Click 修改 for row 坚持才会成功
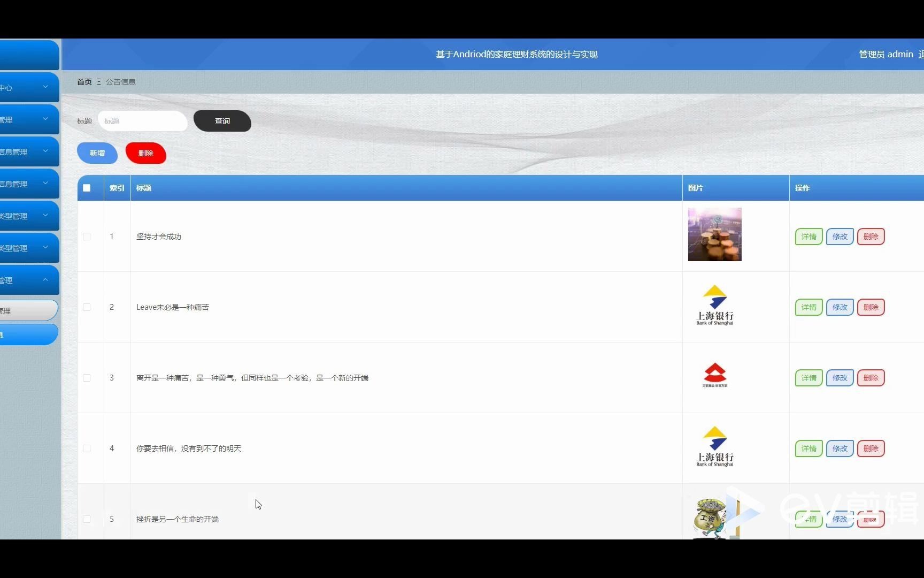The width and height of the screenshot is (924, 578). [x=840, y=237]
